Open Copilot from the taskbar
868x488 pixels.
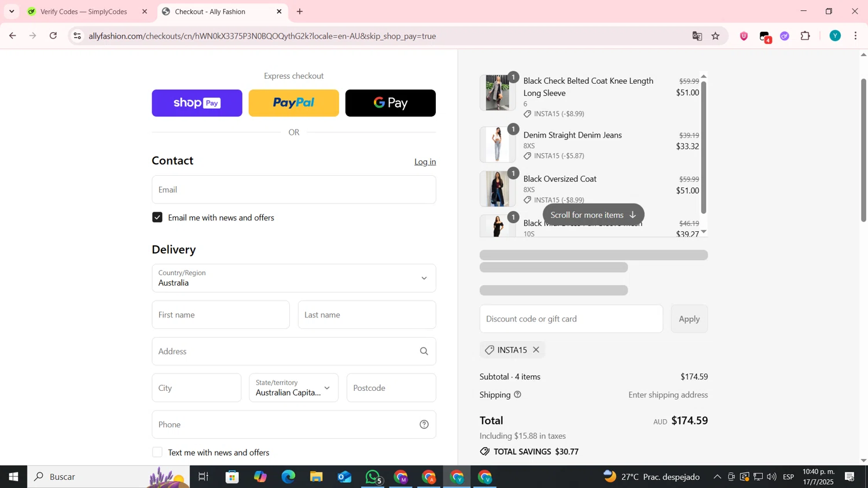tap(260, 477)
